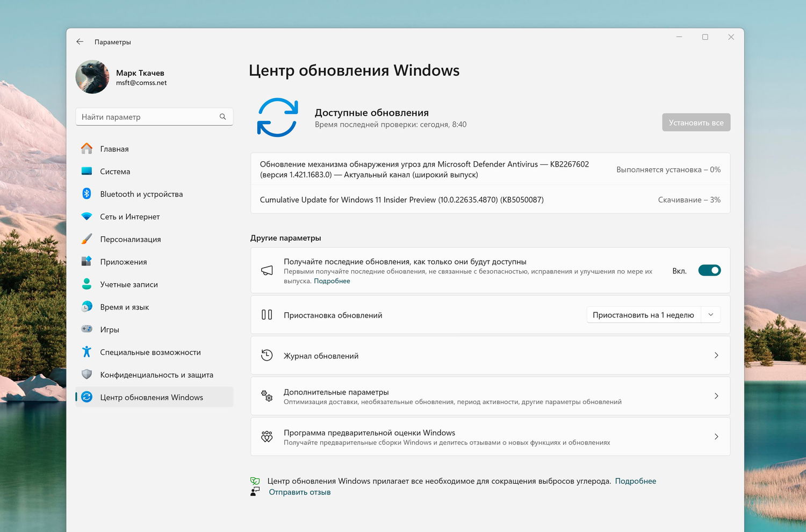Screen dimensions: 806x532
Task: Click the Система monitor icon
Action: [x=87, y=171]
